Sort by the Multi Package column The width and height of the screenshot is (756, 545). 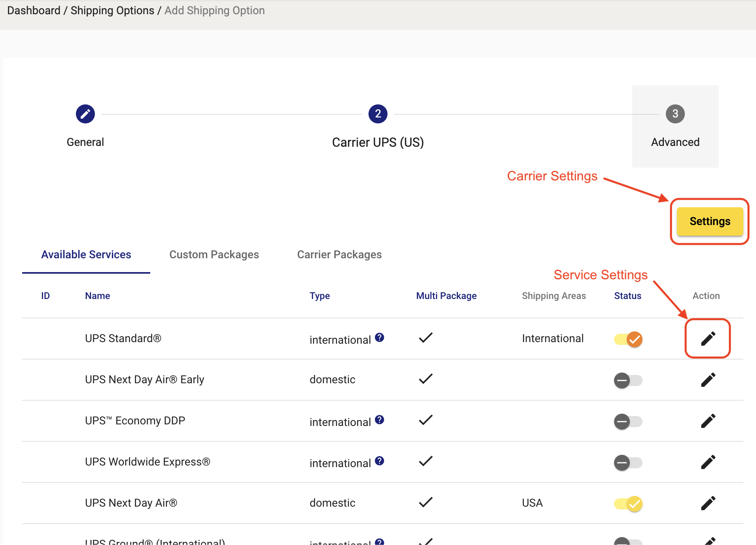(446, 296)
